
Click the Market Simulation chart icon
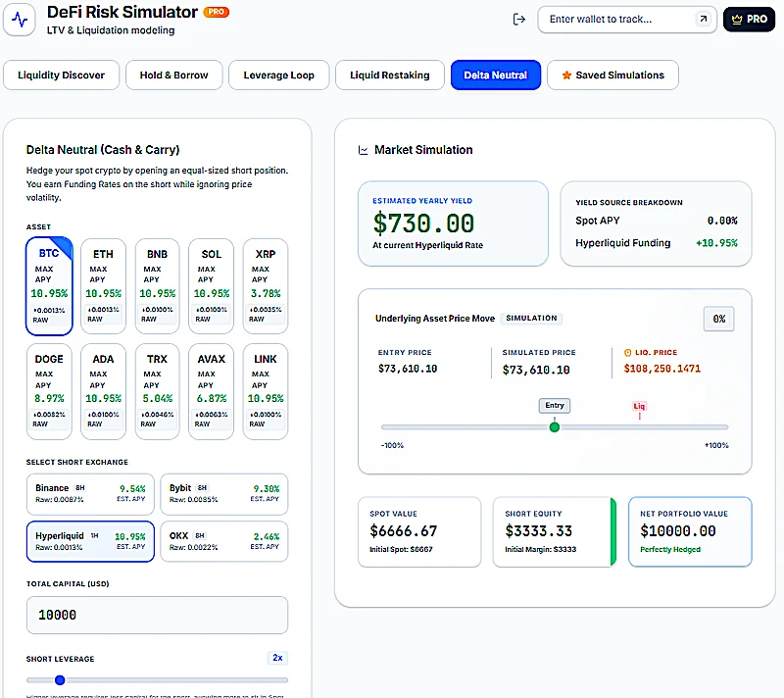coord(363,150)
